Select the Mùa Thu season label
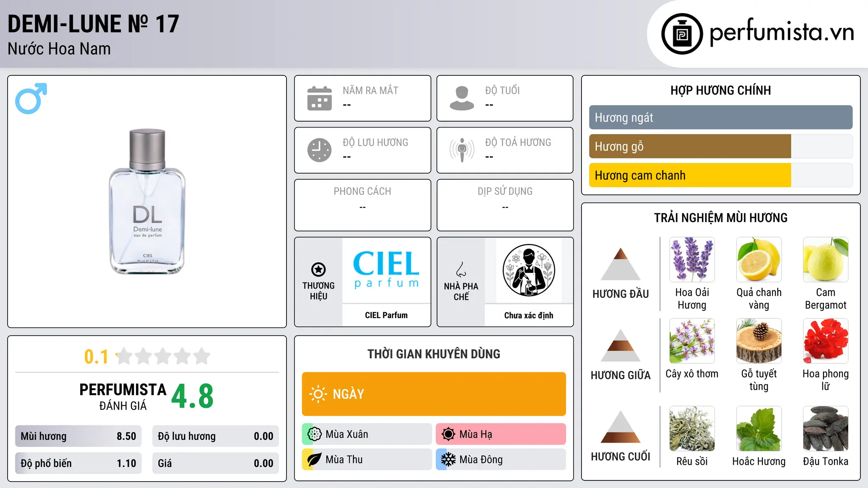The width and height of the screenshot is (868, 488). (344, 460)
